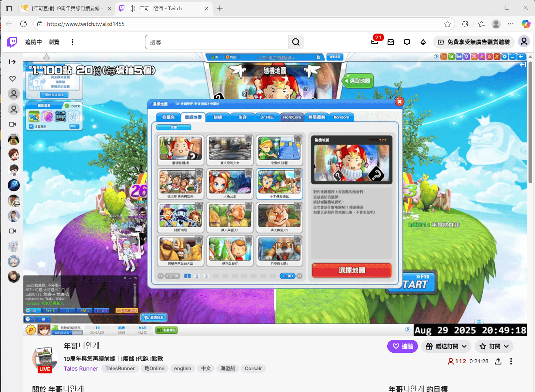Collapse the chat panel arrow on the video

pos(523,65)
